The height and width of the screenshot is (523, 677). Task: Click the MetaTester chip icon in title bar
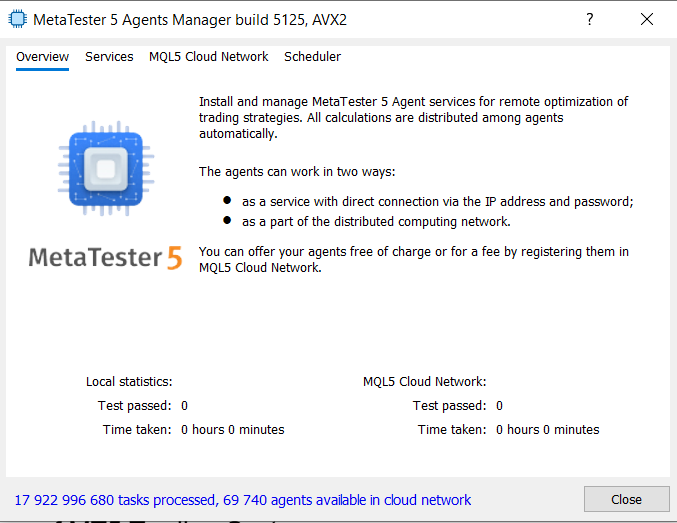17,19
